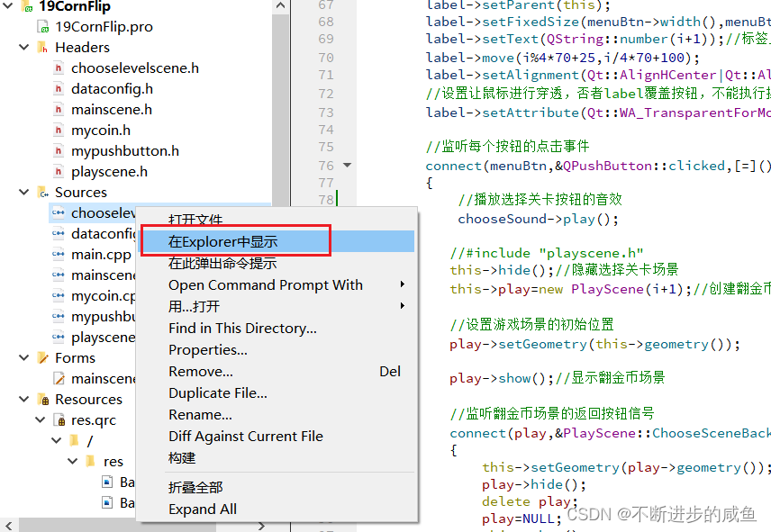This screenshot has width=771, height=532.
Task: Click the Headers folder icon
Action: click(42, 48)
